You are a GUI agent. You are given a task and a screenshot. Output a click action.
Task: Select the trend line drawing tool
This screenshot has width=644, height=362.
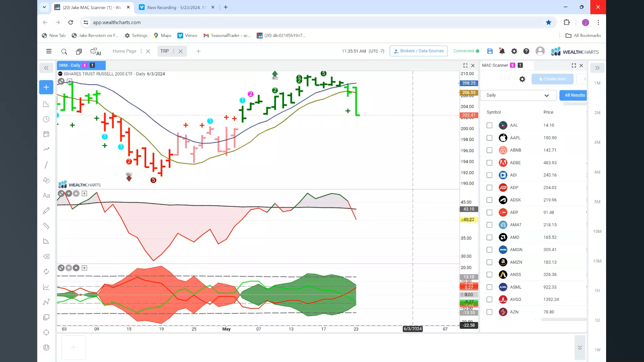point(46,165)
